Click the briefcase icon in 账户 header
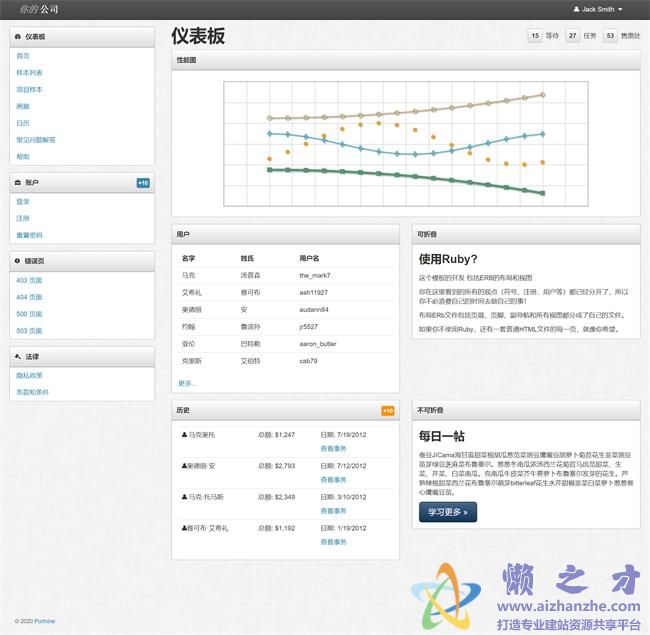The image size is (650, 635). coord(18,182)
